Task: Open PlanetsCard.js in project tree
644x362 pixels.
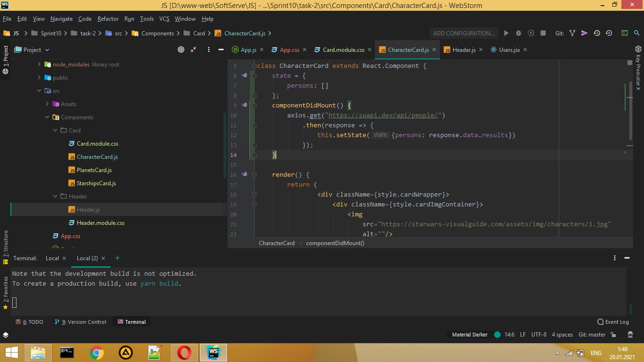Action: (x=94, y=170)
